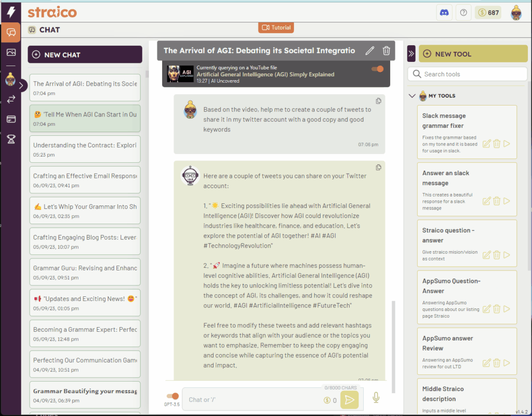Open the user avatar profile menu
Viewport: 532px width, 416px height.
pyautogui.click(x=516, y=12)
